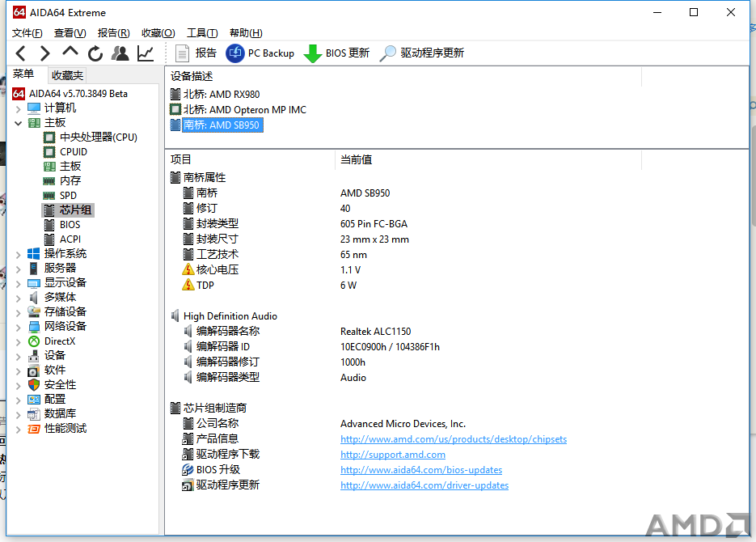Click the 软件 software icon in tree
The width and height of the screenshot is (756, 542).
[x=33, y=371]
